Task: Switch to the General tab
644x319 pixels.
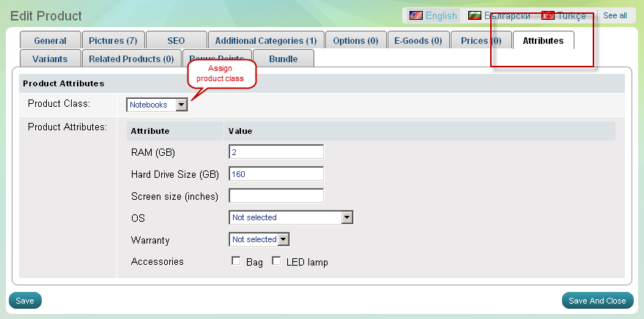Action: click(x=50, y=41)
